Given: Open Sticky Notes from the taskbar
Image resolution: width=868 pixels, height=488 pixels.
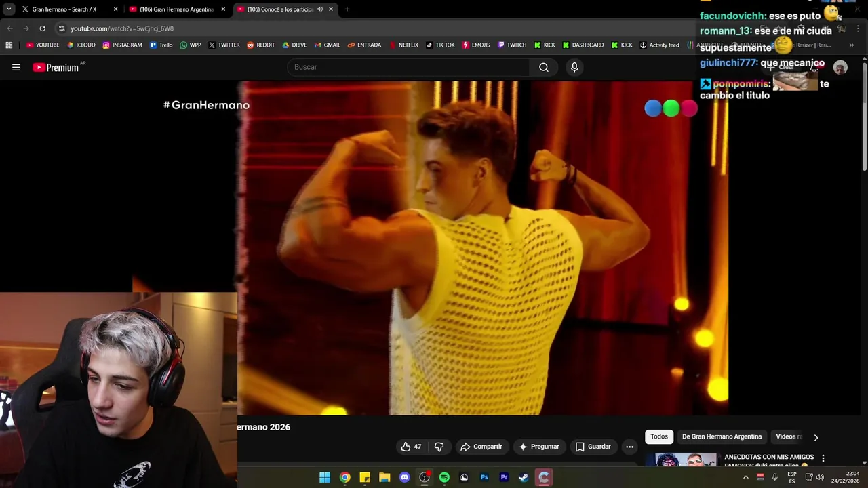Looking at the screenshot, I should point(365,477).
